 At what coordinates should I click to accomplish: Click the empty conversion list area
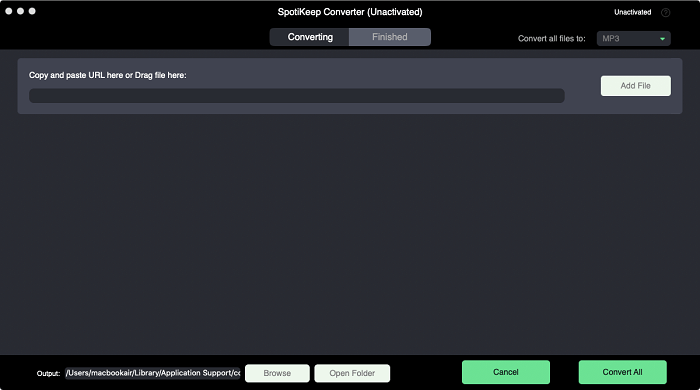point(350,234)
